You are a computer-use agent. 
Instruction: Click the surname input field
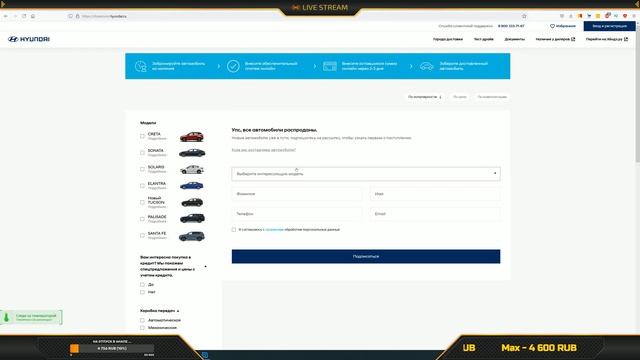tap(297, 194)
